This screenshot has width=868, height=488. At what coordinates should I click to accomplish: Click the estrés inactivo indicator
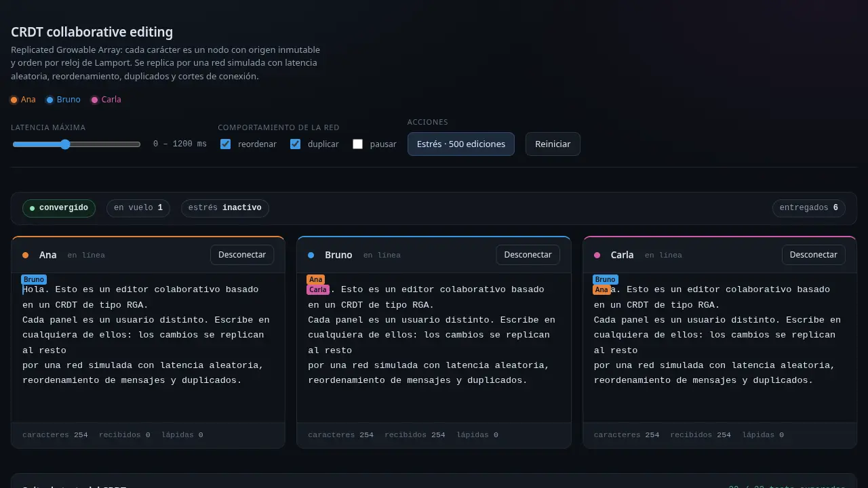[x=225, y=208]
